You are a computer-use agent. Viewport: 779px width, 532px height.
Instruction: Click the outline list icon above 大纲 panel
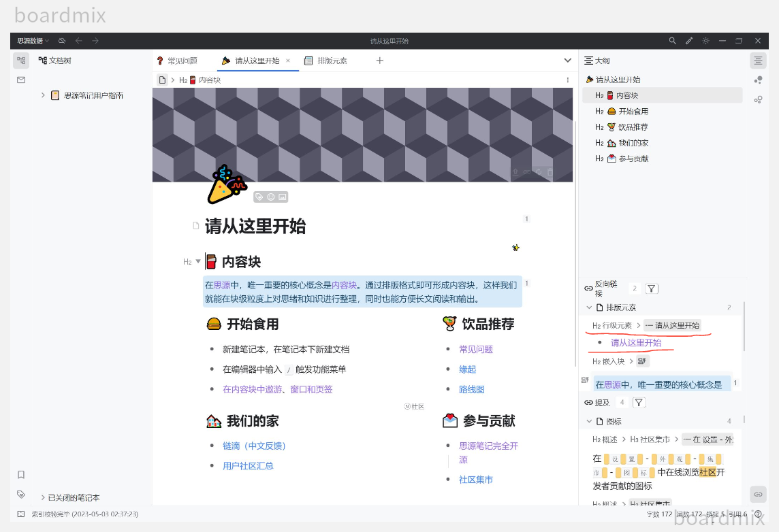758,60
